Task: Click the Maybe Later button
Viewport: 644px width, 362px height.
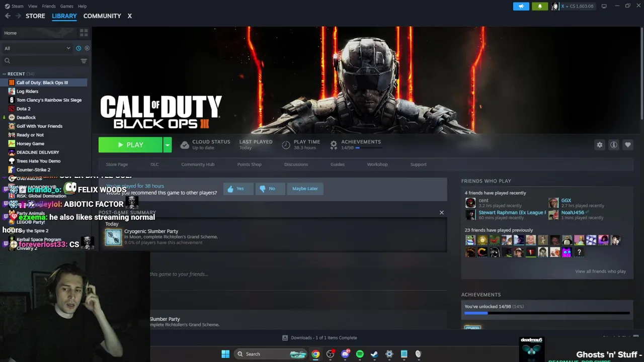Action: 305,189
